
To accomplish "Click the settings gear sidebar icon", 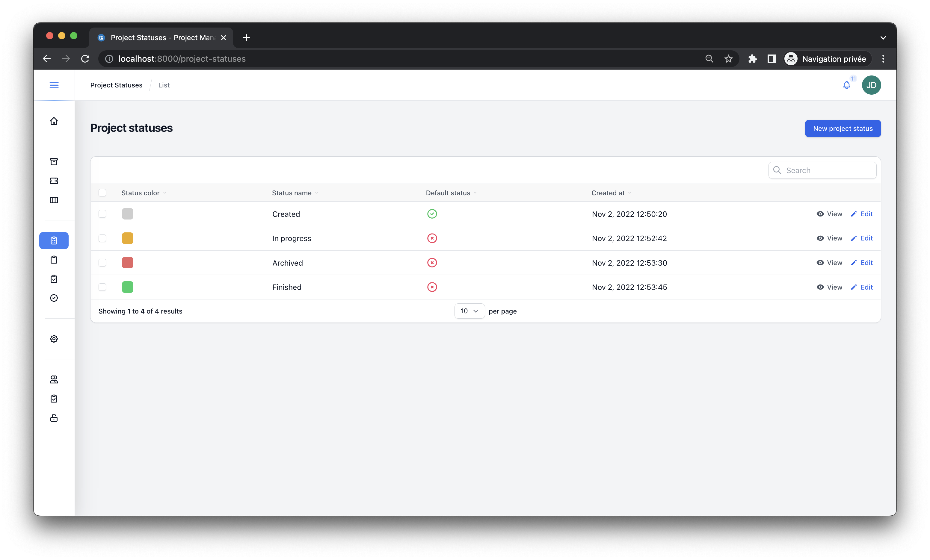I will click(54, 338).
